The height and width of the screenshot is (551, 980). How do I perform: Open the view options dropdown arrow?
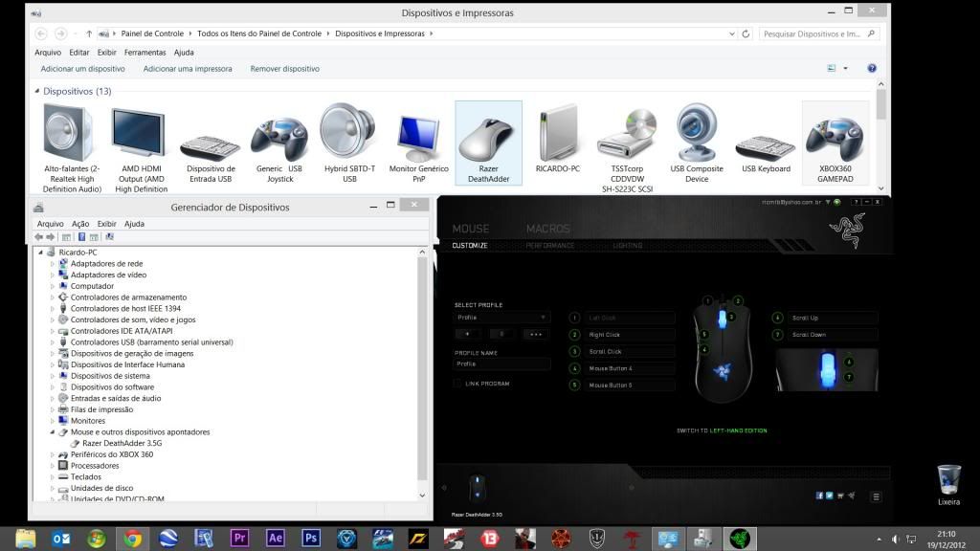[x=846, y=68]
